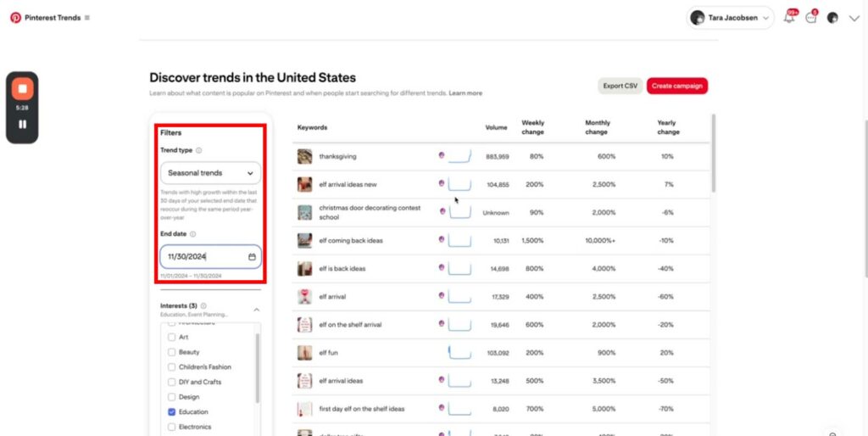Click the info icon next to End date

(x=192, y=234)
